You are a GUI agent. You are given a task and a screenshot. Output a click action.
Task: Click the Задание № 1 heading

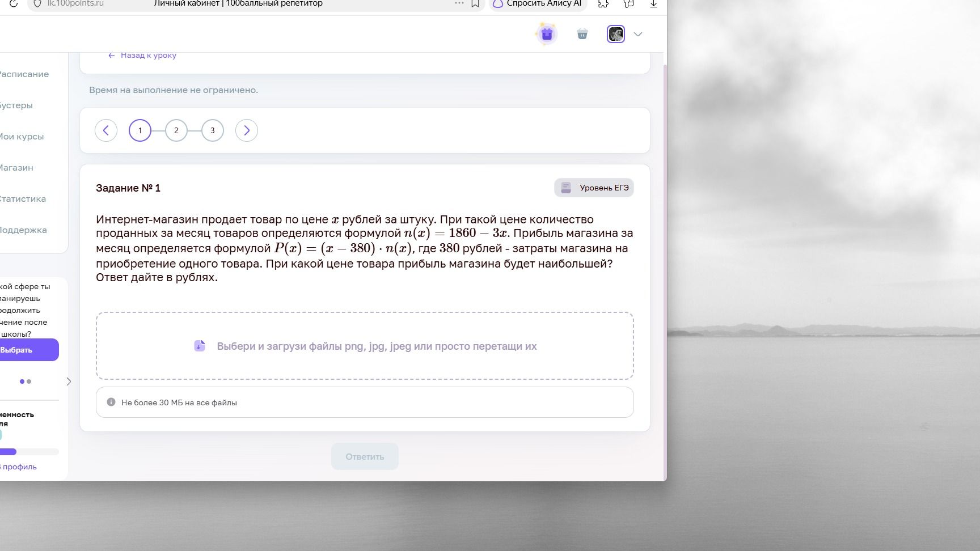[x=128, y=188]
